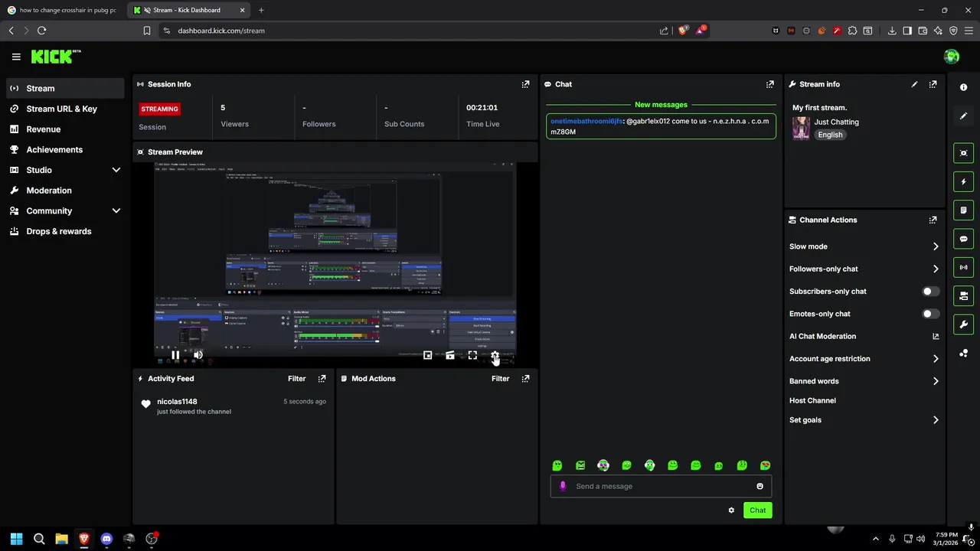Open chat settings gear icon
Image resolution: width=980 pixels, height=551 pixels.
pyautogui.click(x=731, y=510)
